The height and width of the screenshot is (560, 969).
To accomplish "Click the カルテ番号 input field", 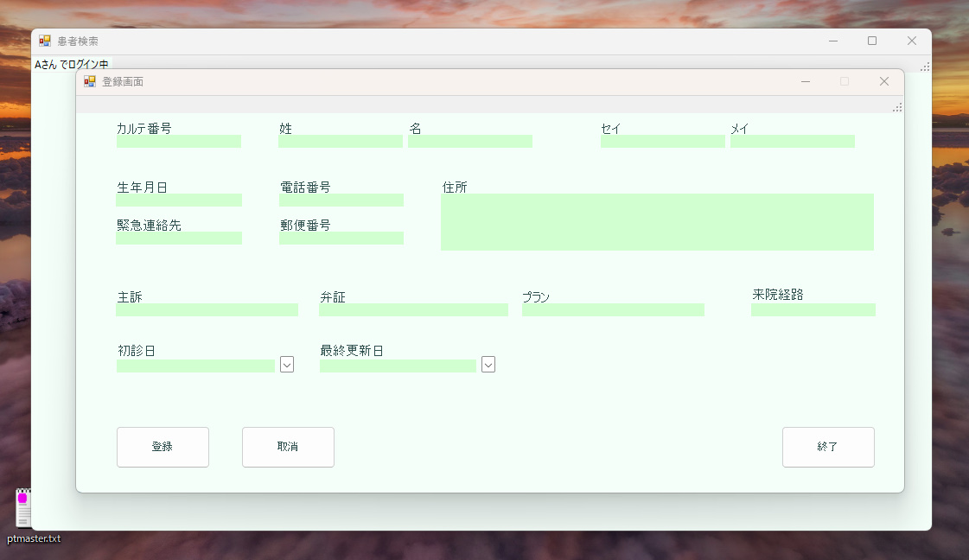I will click(x=178, y=141).
